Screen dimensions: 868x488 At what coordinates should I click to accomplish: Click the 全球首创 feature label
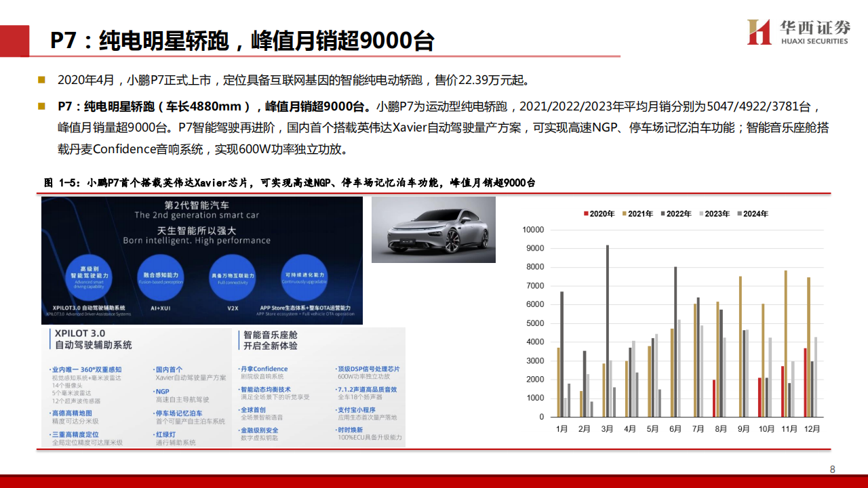(252, 410)
